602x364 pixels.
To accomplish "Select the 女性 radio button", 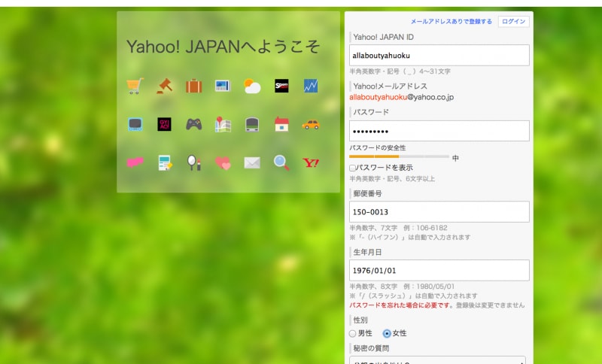I will [387, 334].
